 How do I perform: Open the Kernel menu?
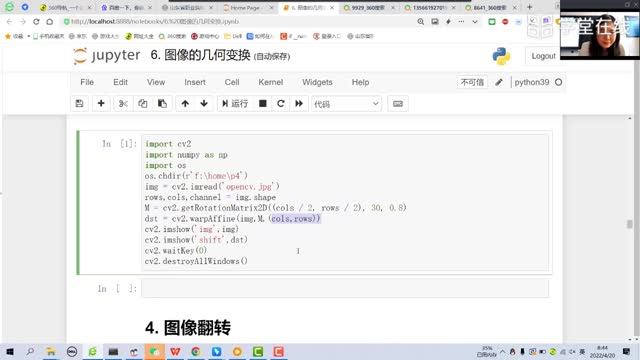270,82
